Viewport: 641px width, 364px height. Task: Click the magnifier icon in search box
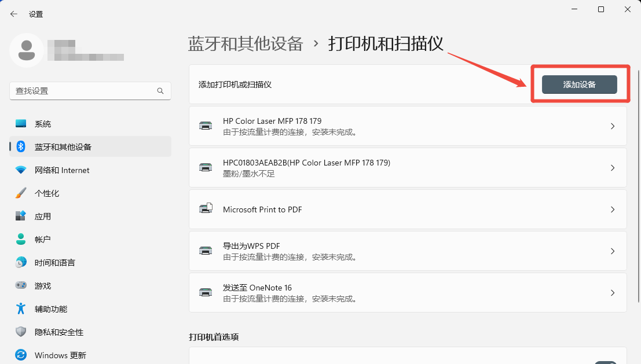point(160,91)
